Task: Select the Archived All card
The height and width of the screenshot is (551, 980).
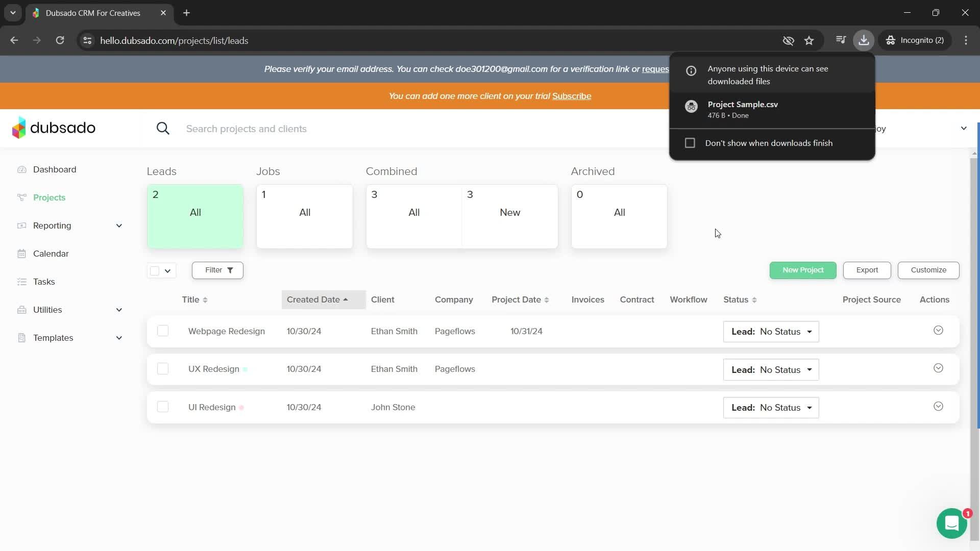Action: [619, 216]
